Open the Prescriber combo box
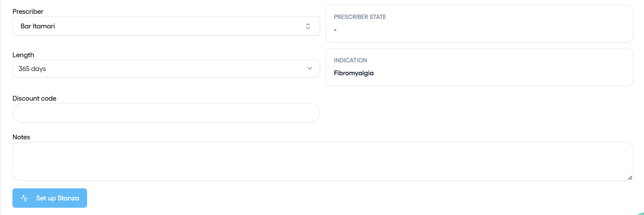The image size is (644, 215). pyautogui.click(x=166, y=26)
